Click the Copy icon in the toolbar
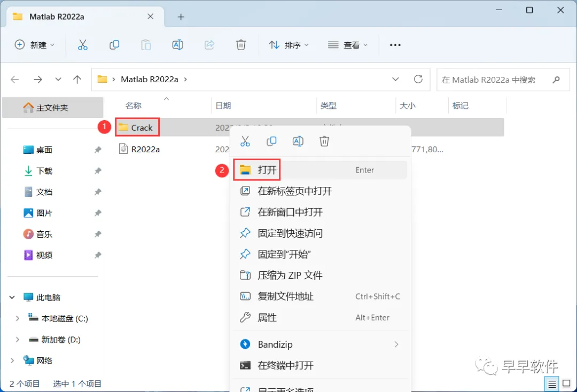 coord(114,45)
